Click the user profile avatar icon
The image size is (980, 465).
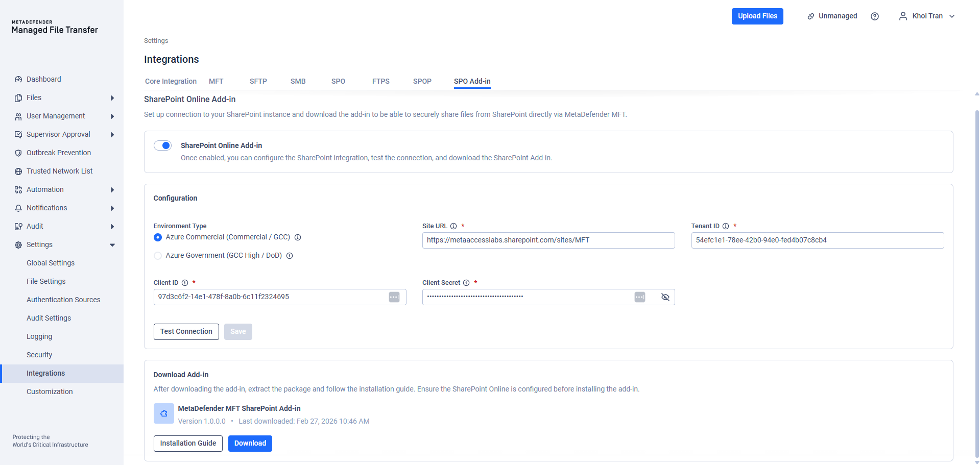coord(903,16)
